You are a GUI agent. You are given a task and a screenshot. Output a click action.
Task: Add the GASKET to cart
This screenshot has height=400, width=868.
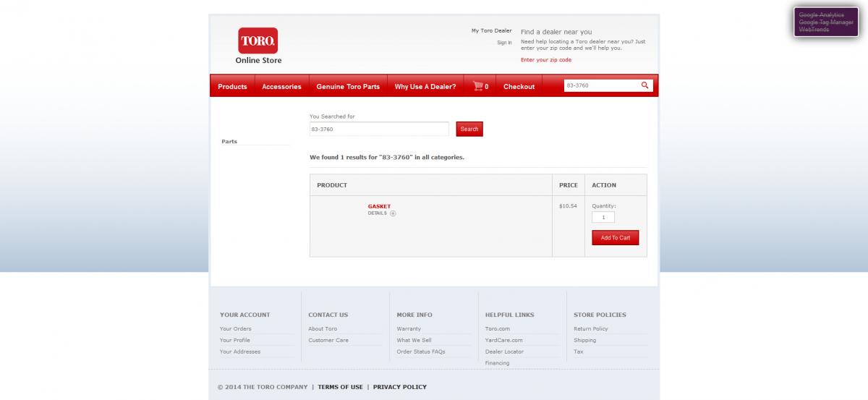point(616,238)
